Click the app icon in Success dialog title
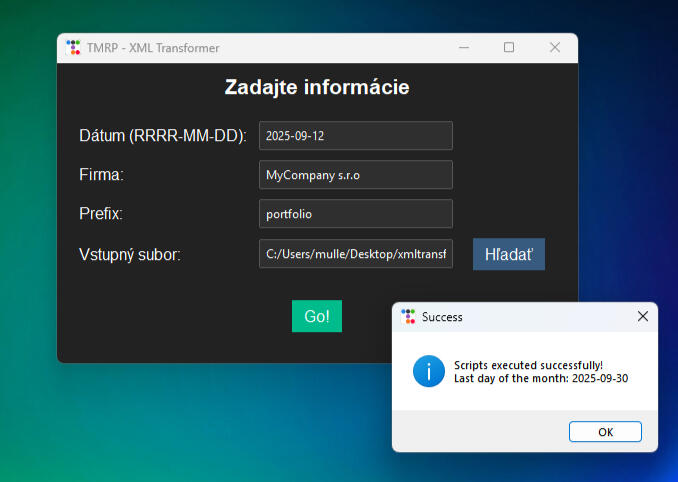The width and height of the screenshot is (678, 482). (x=408, y=317)
